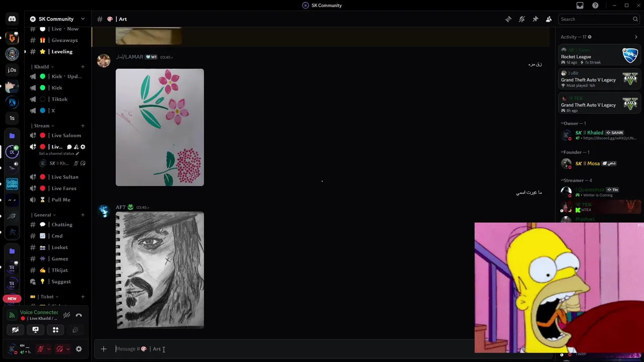Screen dimensions: 644x362
Task: Open Discord direct messages home icon
Action: click(12, 19)
